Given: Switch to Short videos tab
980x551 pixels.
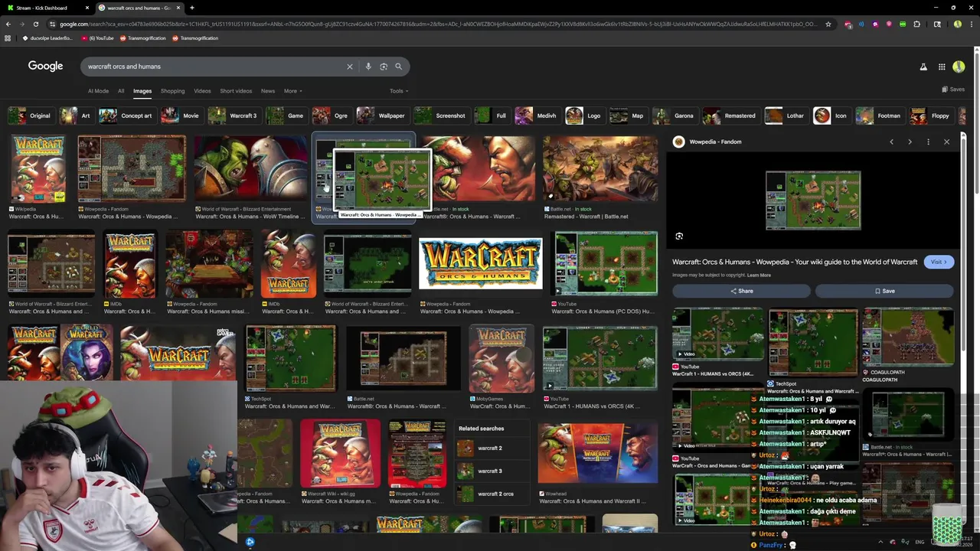Looking at the screenshot, I should (x=236, y=91).
